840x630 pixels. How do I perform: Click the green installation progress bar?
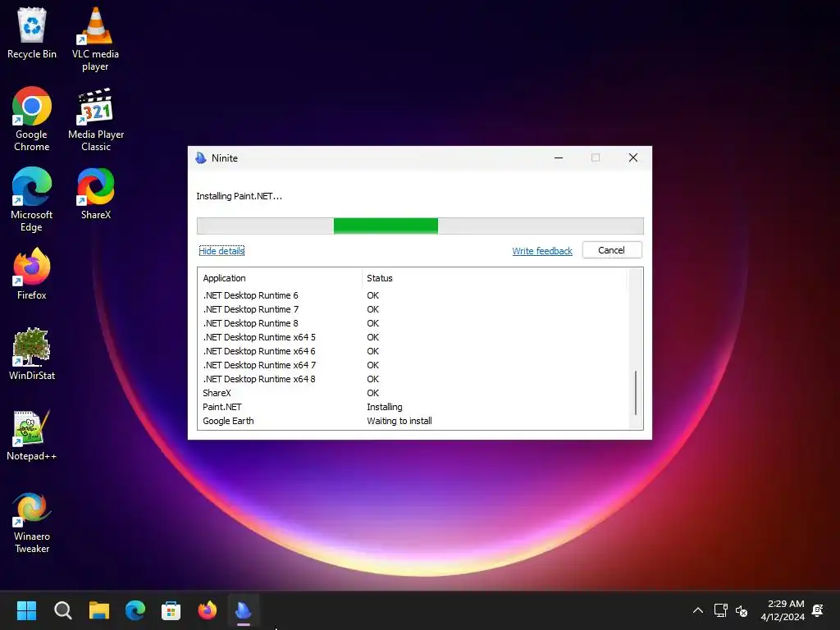(386, 226)
